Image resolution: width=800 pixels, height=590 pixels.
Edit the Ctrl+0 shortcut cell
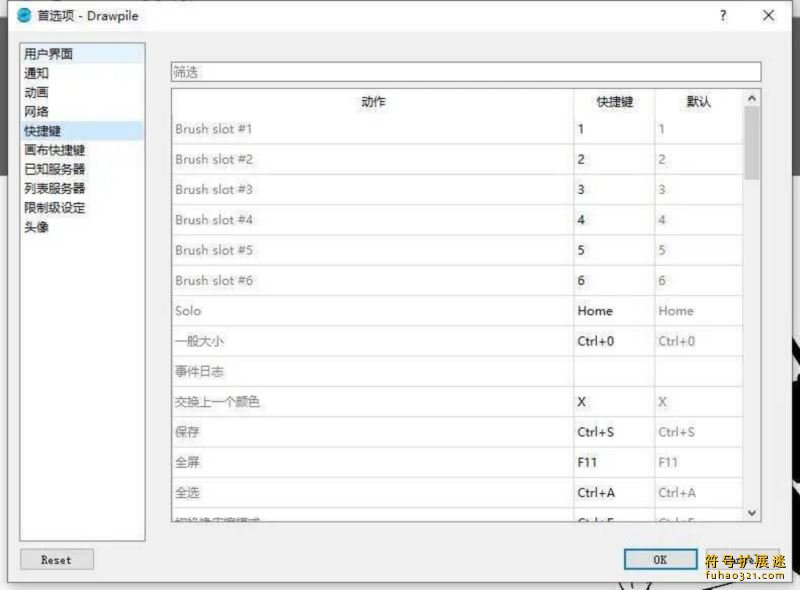[614, 341]
